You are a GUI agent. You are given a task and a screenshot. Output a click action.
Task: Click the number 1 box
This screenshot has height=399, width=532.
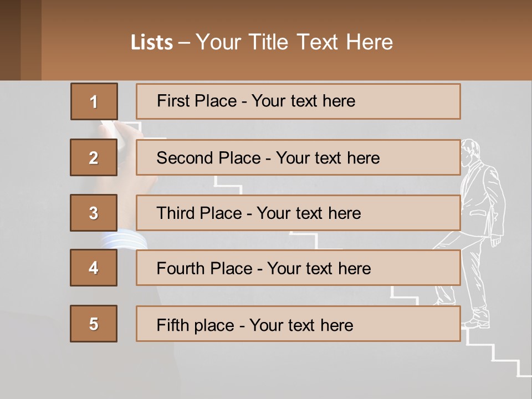(94, 101)
